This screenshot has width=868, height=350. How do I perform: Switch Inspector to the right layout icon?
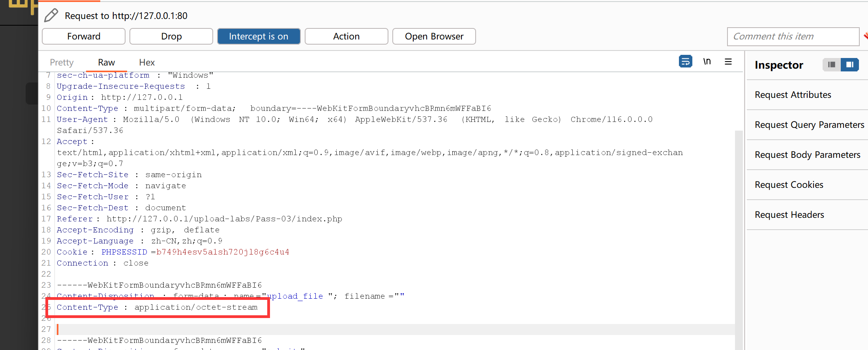tap(849, 64)
